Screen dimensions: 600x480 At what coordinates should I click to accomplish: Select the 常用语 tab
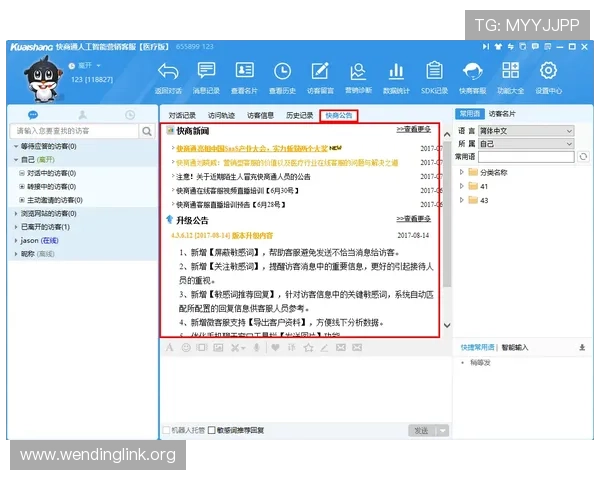pyautogui.click(x=470, y=114)
